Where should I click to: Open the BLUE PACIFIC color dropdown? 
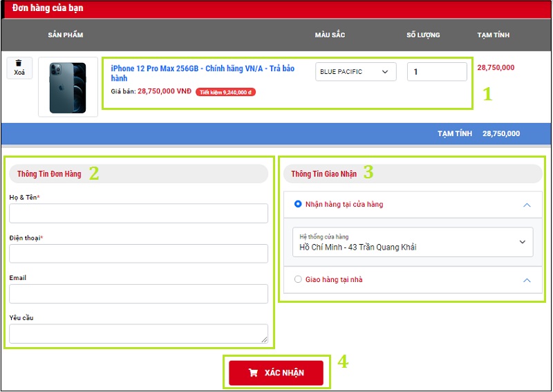[355, 72]
